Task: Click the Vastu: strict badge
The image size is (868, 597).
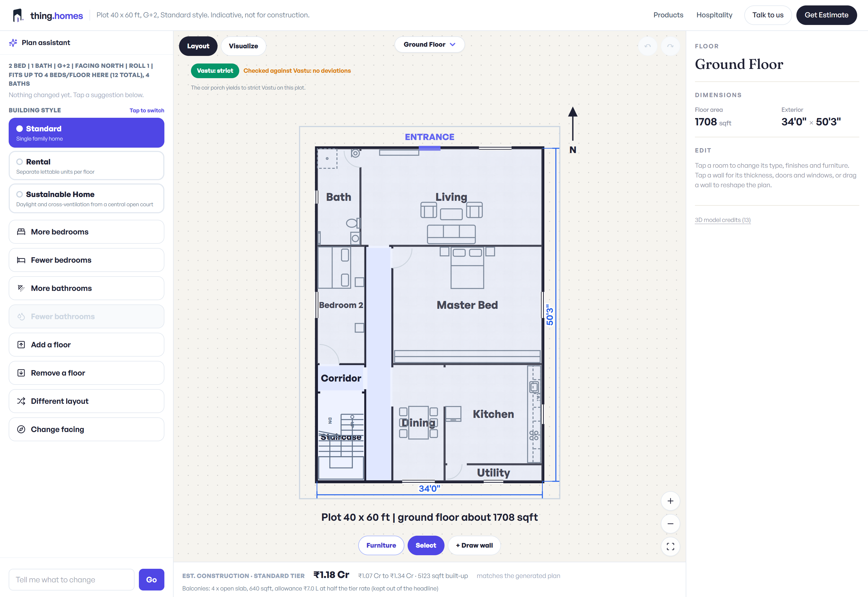Action: click(x=215, y=71)
